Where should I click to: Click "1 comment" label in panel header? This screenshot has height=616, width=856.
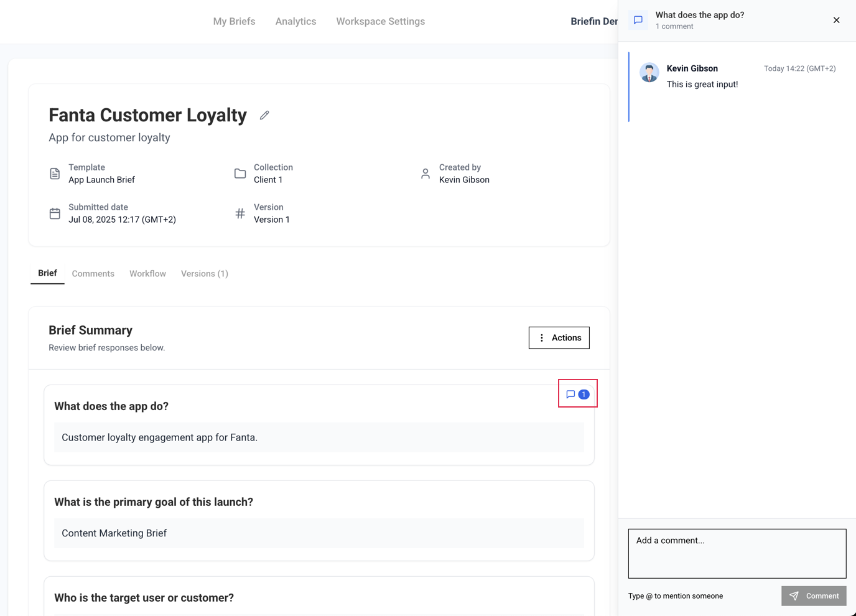point(674,26)
